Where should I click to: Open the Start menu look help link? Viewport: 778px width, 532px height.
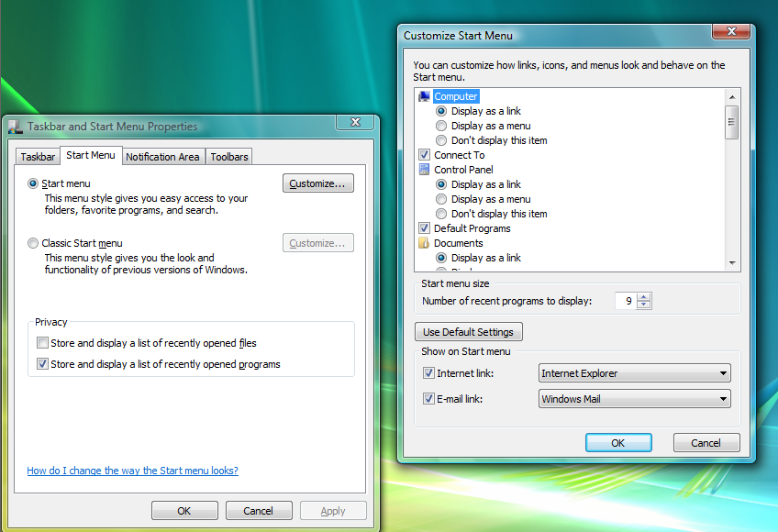coord(132,471)
